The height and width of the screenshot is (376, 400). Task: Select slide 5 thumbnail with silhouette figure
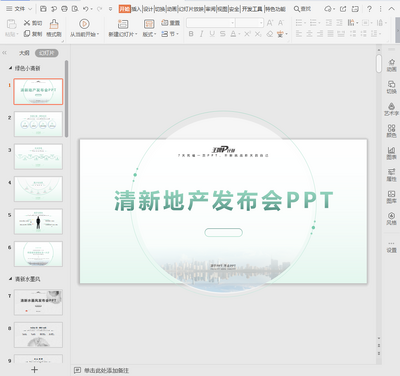click(x=38, y=221)
